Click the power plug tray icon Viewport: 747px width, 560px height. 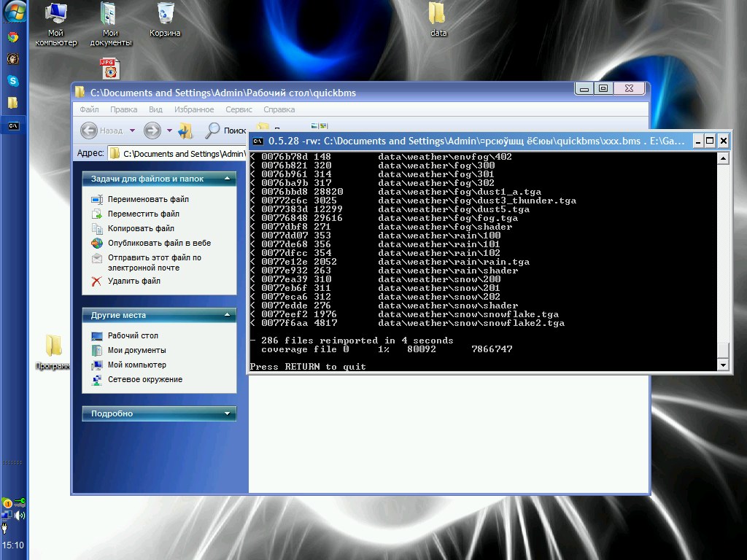click(5, 528)
